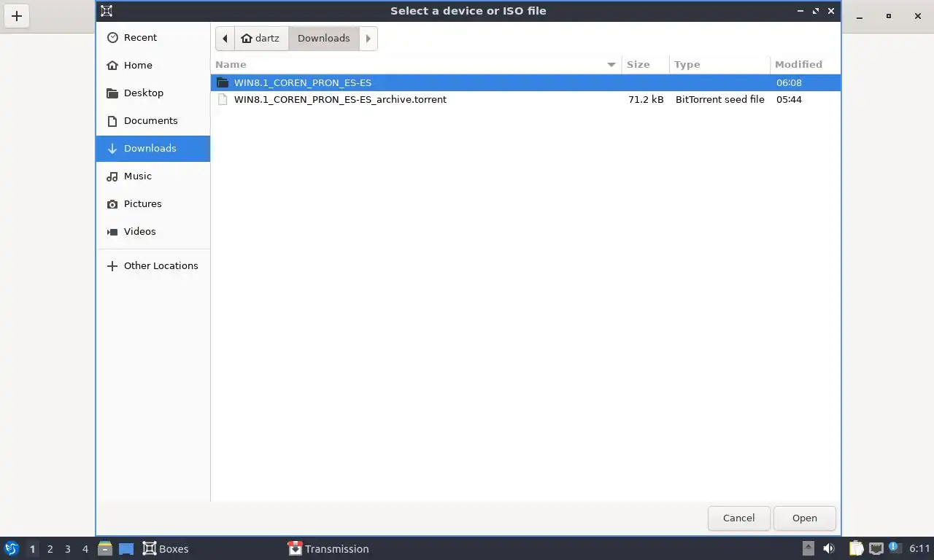Open the Recent sidebar location
Screen dimensions: 934x560
pyautogui.click(x=153, y=37)
